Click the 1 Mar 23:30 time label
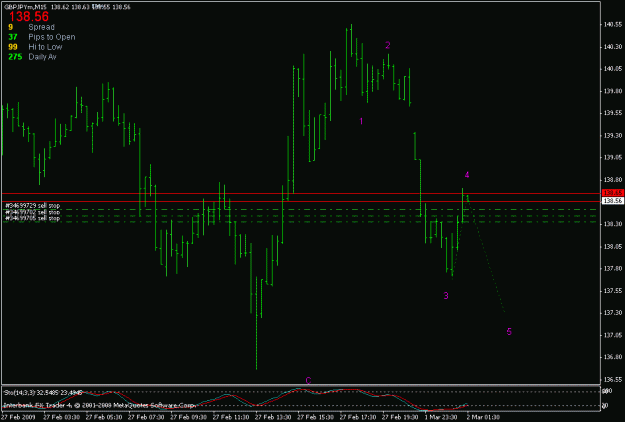Screen dimensions: 625x422 [x=441, y=417]
